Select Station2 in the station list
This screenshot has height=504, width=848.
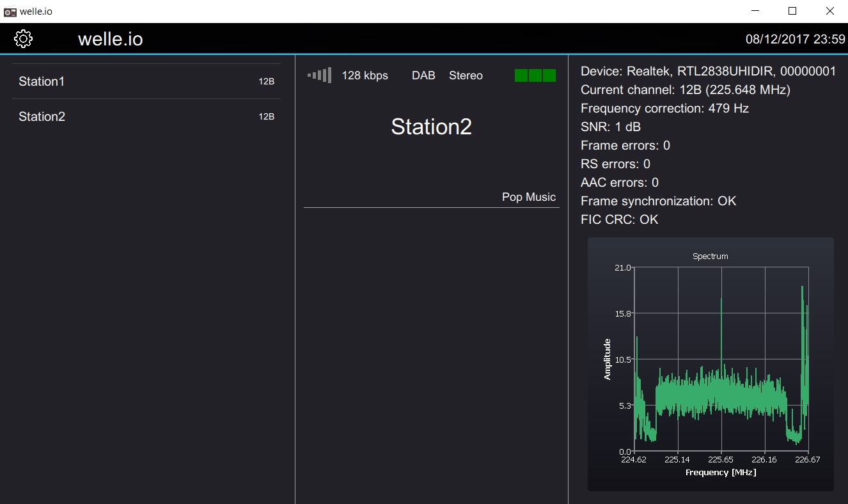(146, 116)
